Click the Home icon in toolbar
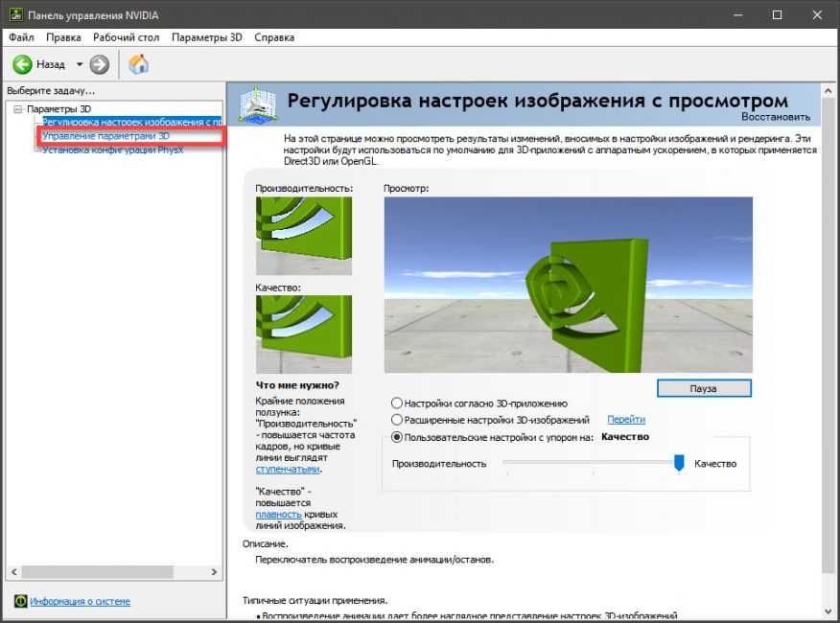 (139, 64)
